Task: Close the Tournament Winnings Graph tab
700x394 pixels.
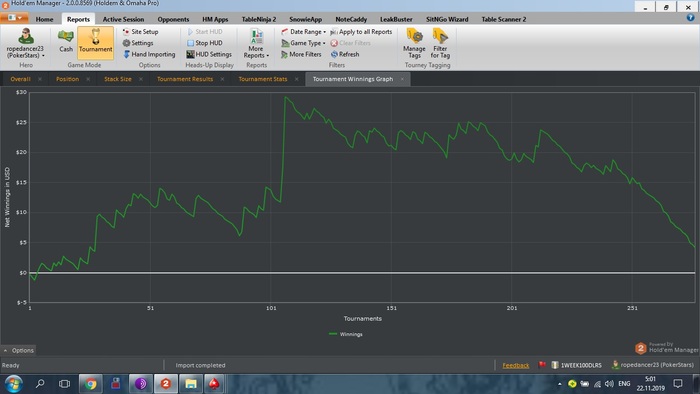Action: click(x=402, y=79)
